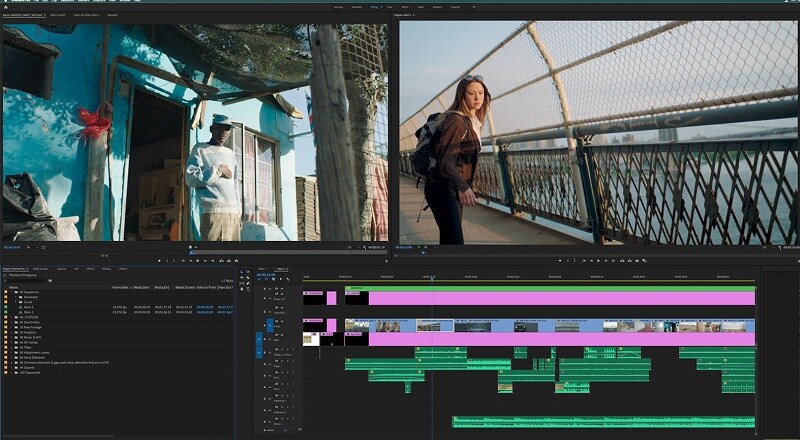Expand the 00_FOOTAGE bin
The height and width of the screenshot is (440, 800).
(x=11, y=317)
